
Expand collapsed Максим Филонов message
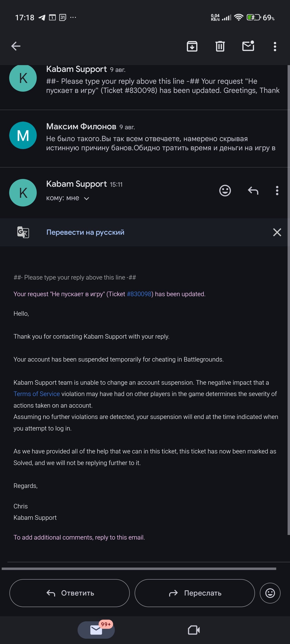click(x=145, y=138)
